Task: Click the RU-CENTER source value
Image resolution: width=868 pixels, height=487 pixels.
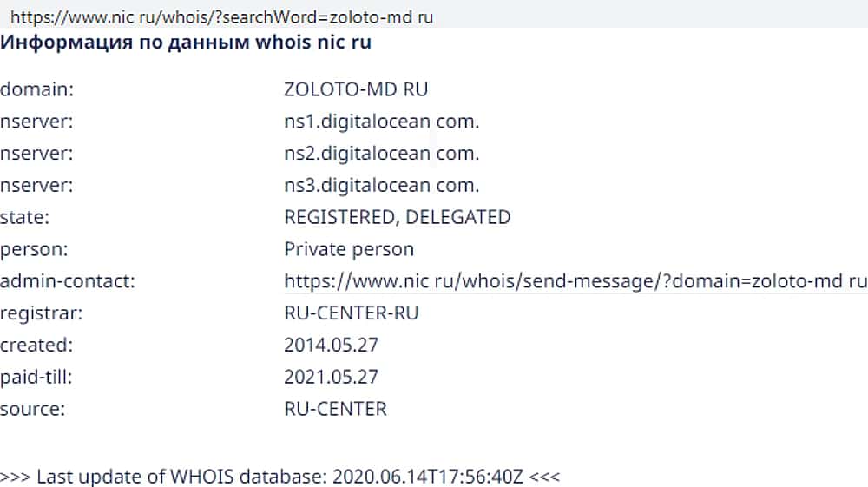Action: [x=335, y=408]
